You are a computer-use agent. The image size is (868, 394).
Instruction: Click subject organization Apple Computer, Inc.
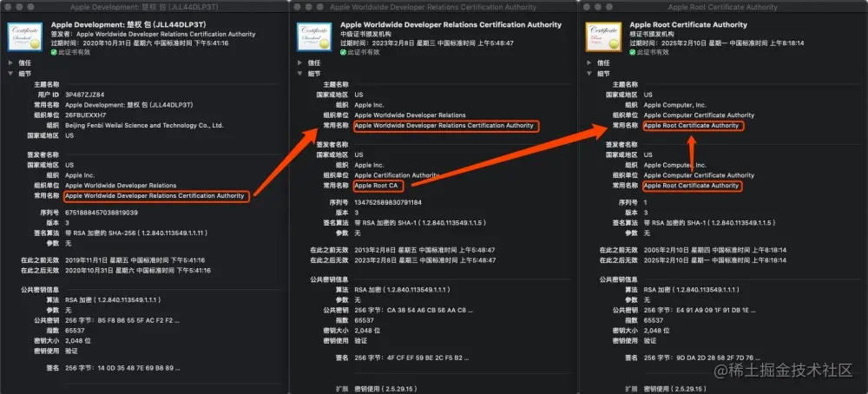click(675, 105)
